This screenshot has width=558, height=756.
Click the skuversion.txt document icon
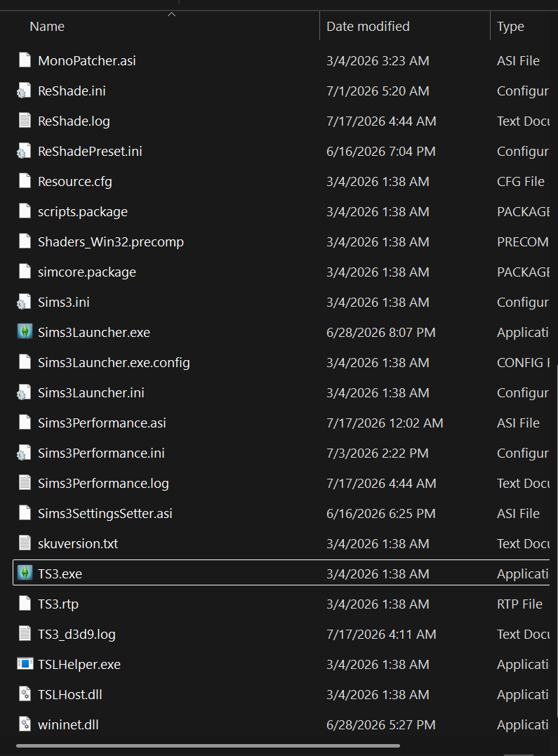(x=25, y=543)
